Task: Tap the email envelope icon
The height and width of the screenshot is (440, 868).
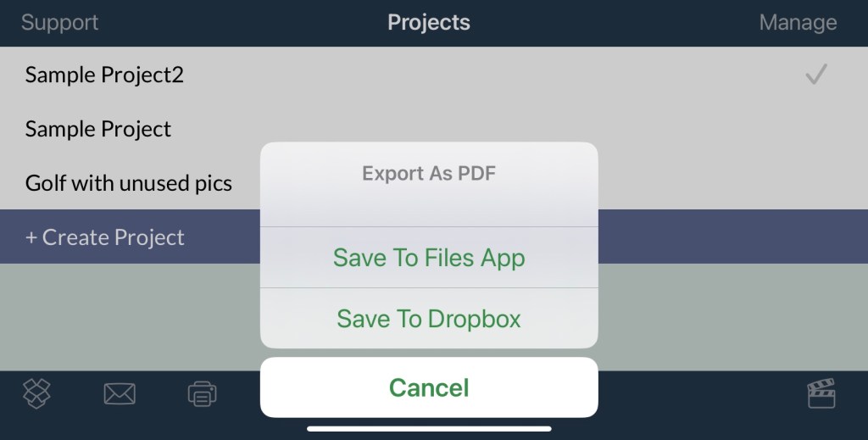Action: (120, 393)
